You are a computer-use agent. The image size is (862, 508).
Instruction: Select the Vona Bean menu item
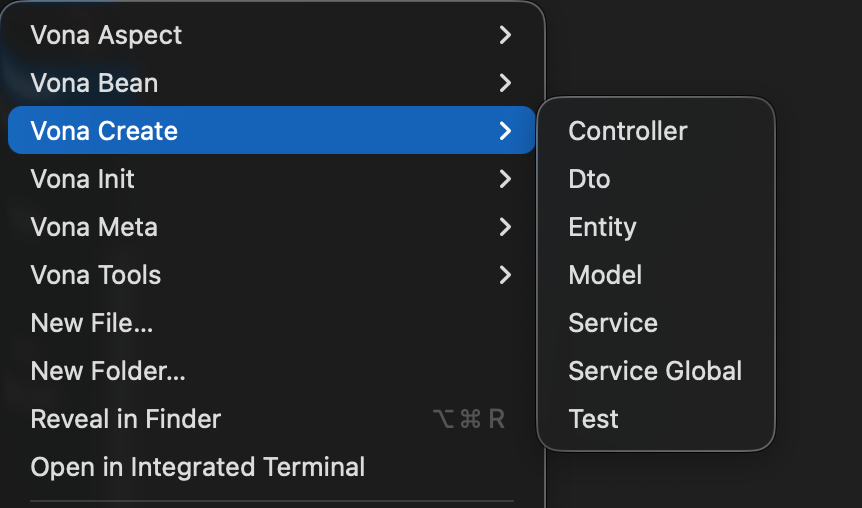tap(94, 83)
